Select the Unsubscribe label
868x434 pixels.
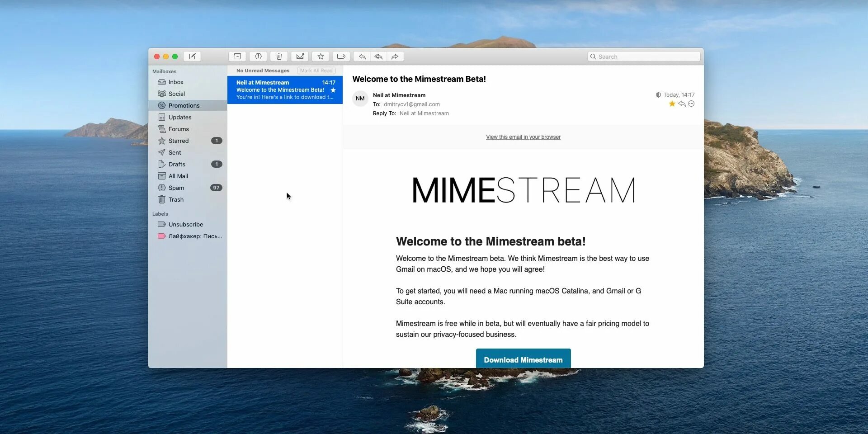coord(188,224)
